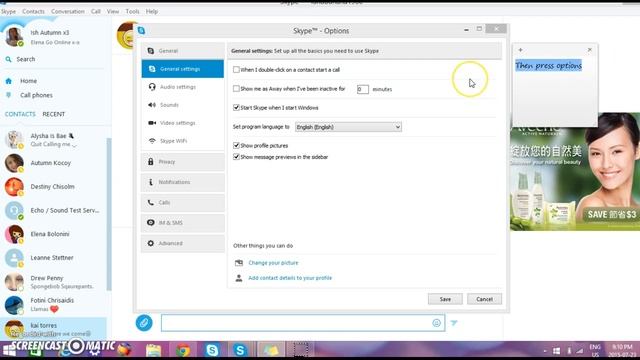Click Add contact details to your profile
This screenshot has width=640, height=360.
coord(290,278)
